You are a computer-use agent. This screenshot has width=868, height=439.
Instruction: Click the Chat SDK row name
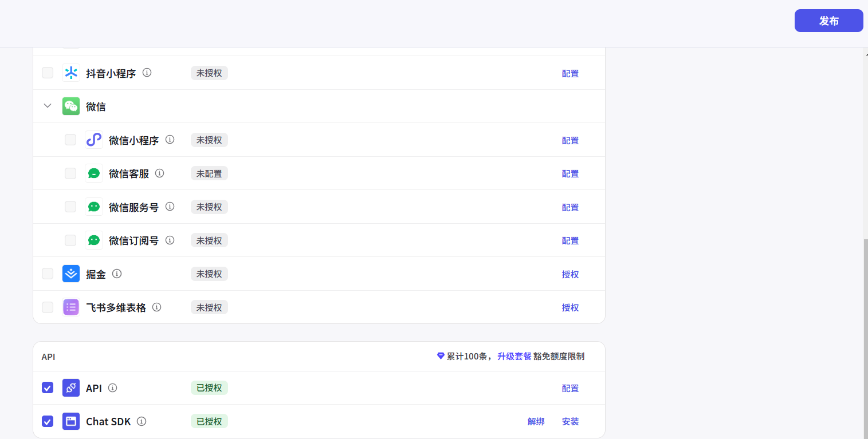pos(108,421)
